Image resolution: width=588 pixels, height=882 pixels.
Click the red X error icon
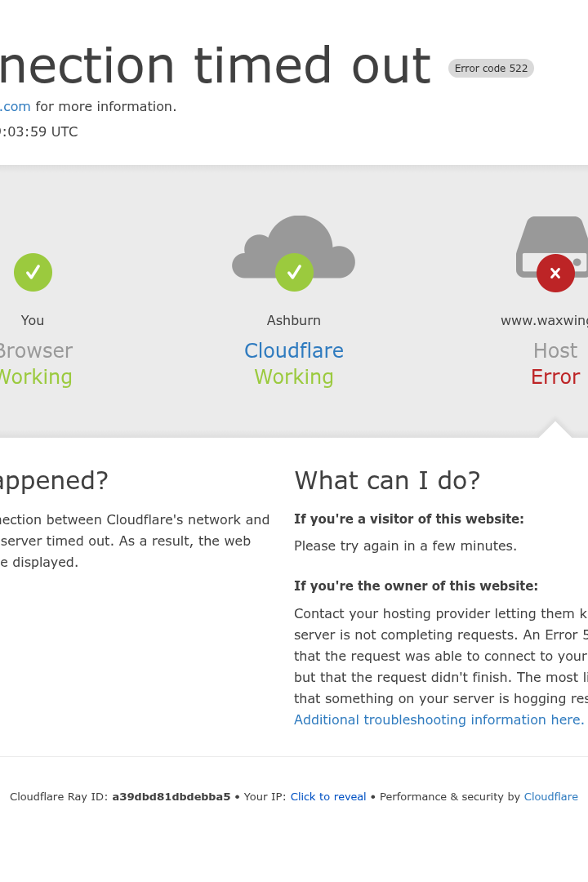click(x=555, y=273)
